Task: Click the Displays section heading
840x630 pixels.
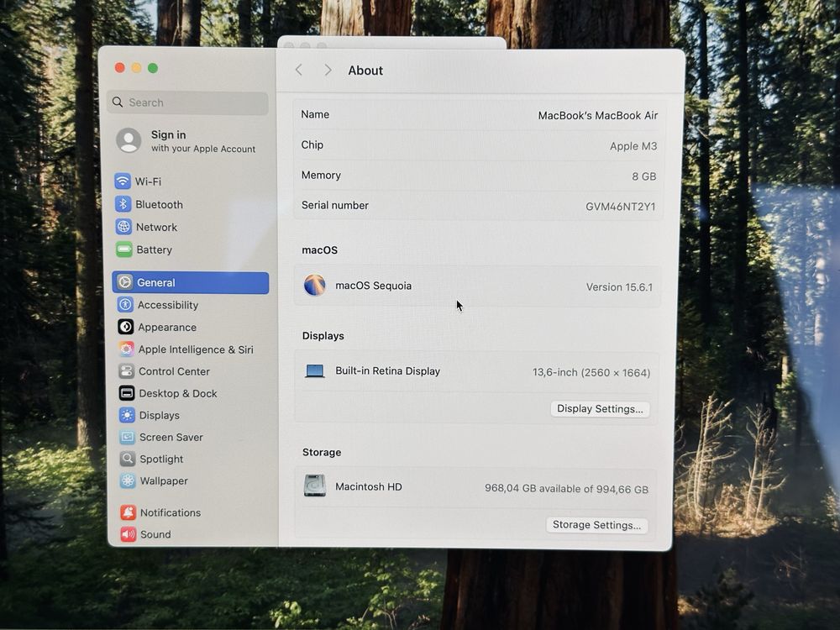Action: pyautogui.click(x=323, y=336)
